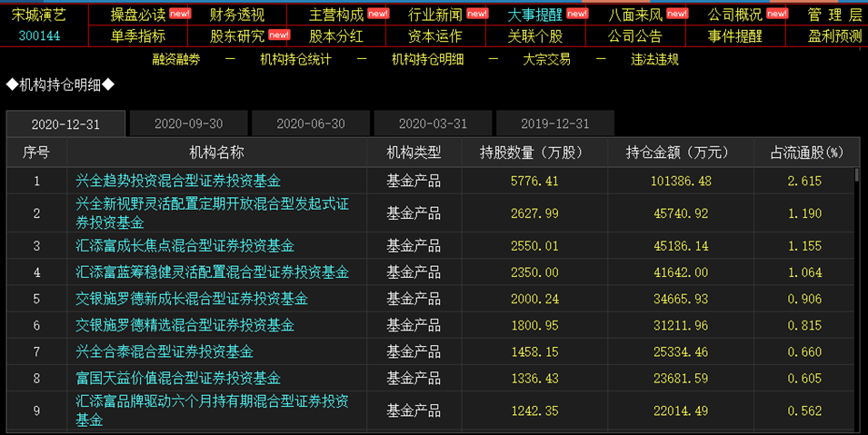
Task: Switch to the 2020-03-31 tab
Action: 433,124
